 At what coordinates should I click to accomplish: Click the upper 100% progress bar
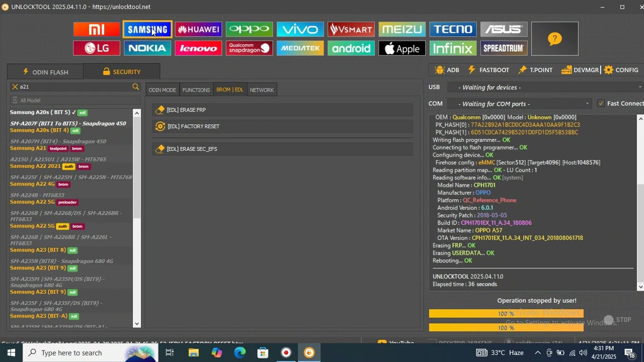click(x=506, y=314)
